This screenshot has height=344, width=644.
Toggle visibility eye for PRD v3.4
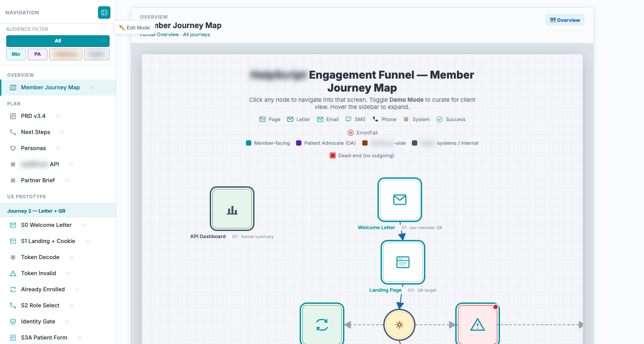(x=58, y=116)
